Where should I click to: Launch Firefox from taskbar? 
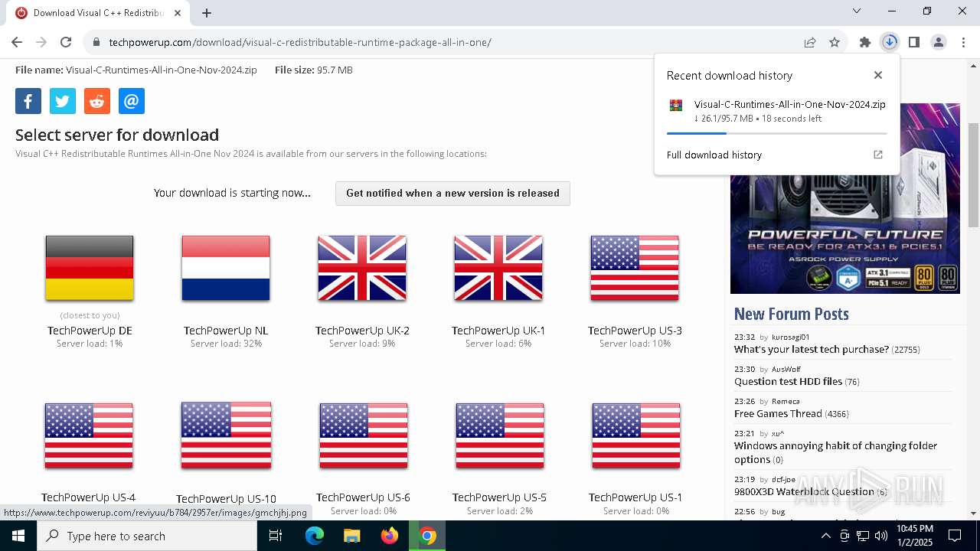point(390,536)
